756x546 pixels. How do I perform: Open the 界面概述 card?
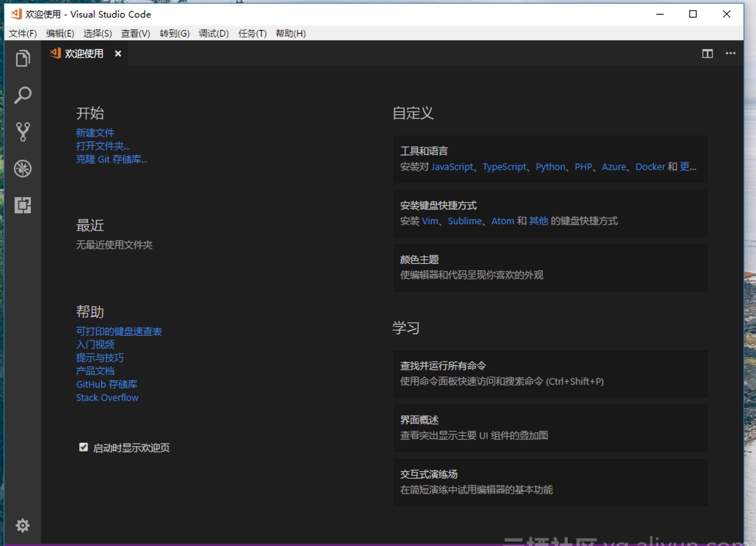550,428
